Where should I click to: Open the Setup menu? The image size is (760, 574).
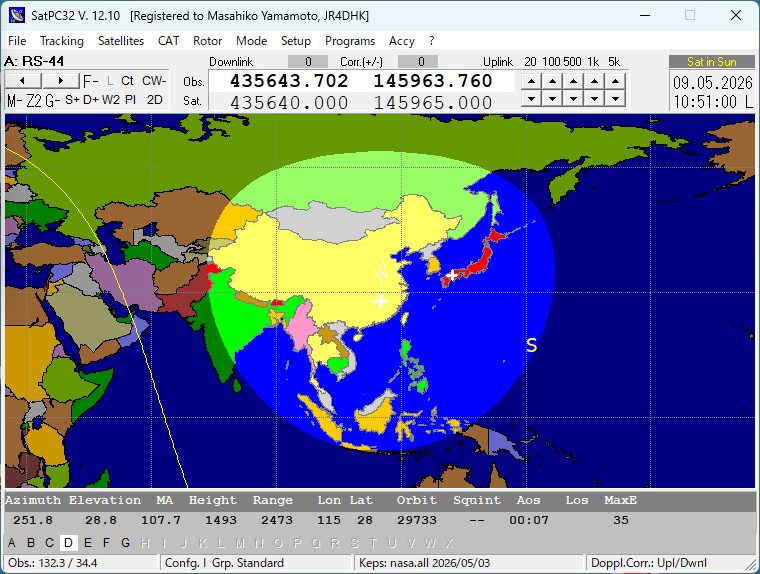click(x=296, y=41)
